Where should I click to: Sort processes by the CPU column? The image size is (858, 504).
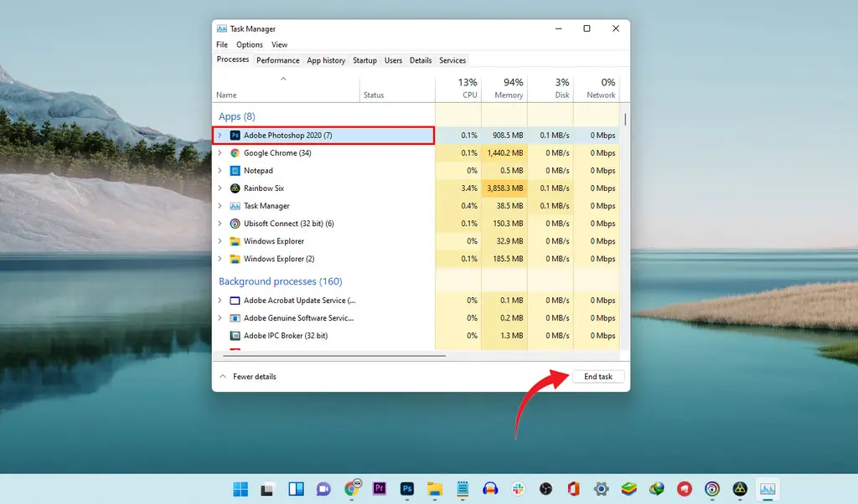pyautogui.click(x=458, y=89)
